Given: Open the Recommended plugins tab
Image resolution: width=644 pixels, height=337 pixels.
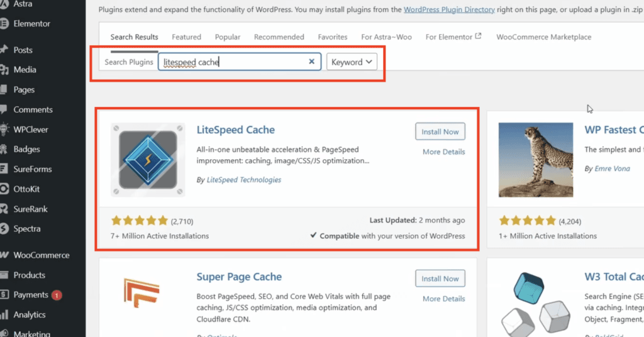Looking at the screenshot, I should coord(279,37).
